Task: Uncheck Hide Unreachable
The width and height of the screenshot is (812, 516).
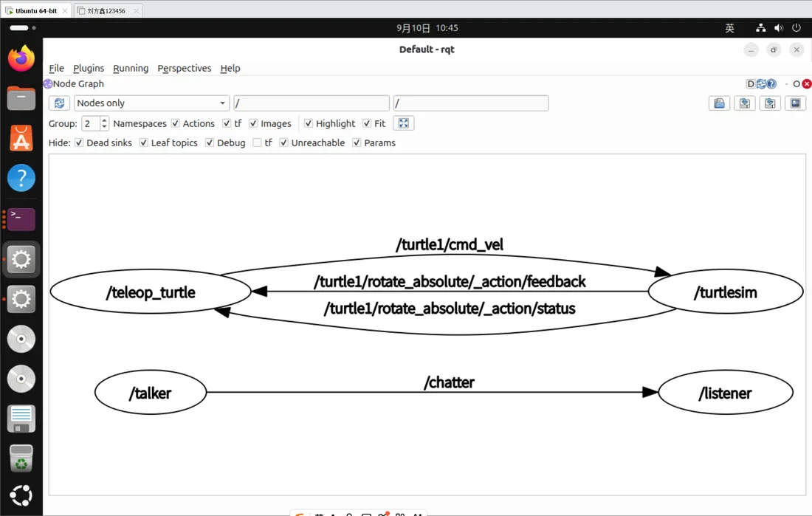Action: point(283,142)
